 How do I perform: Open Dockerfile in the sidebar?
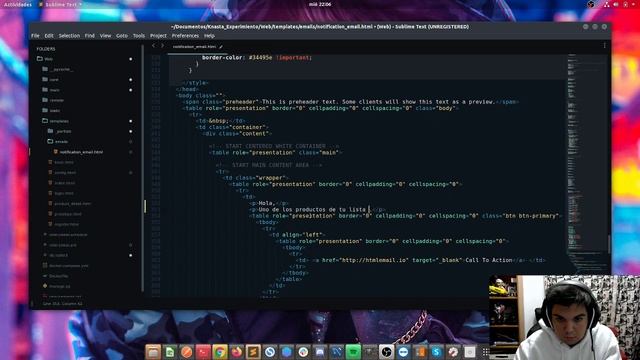pyautogui.click(x=59, y=276)
